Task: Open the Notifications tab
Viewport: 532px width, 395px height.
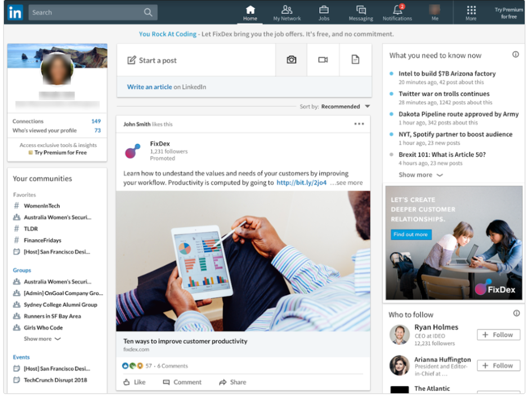Action: click(397, 13)
